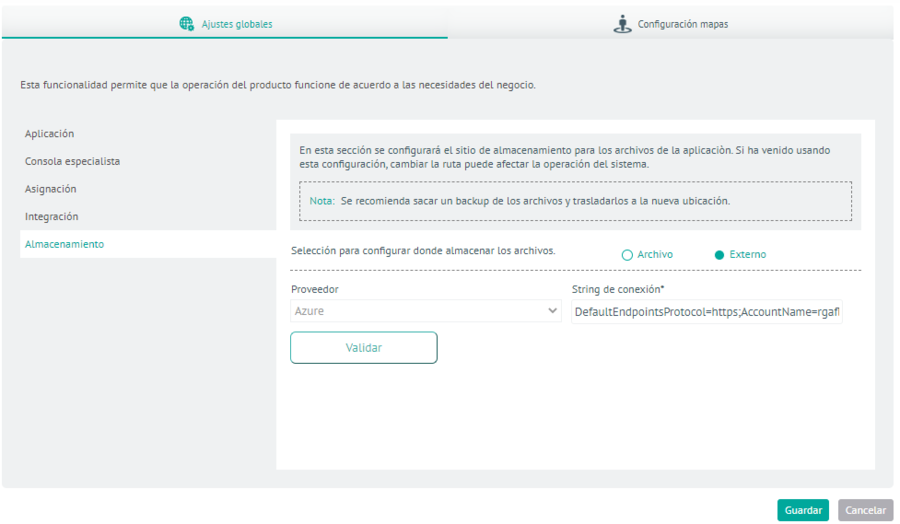
Task: Open the Proveedor dropdown showing Azure
Action: pos(426,310)
